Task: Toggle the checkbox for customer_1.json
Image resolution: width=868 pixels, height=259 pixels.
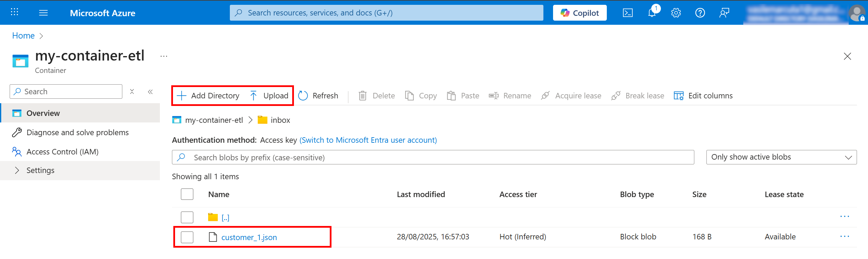Action: [187, 237]
